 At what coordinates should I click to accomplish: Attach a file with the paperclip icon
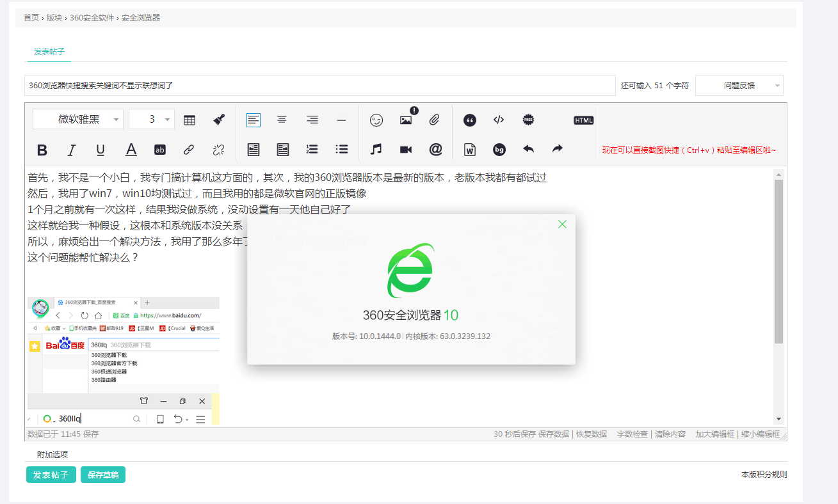pos(435,120)
